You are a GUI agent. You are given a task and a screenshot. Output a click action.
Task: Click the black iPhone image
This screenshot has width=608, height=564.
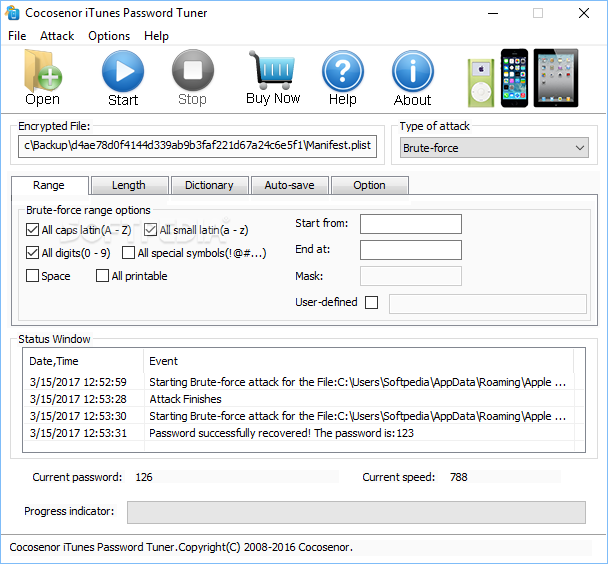[514, 78]
